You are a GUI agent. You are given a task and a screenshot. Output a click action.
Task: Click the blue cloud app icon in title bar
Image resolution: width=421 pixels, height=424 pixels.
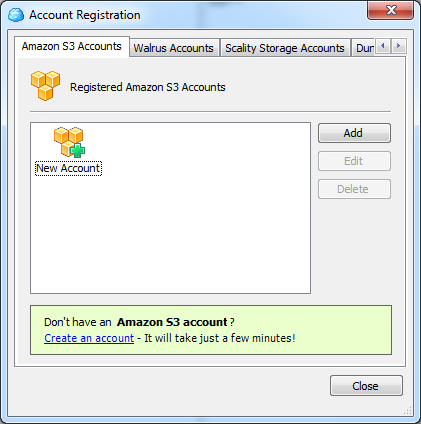[x=16, y=15]
